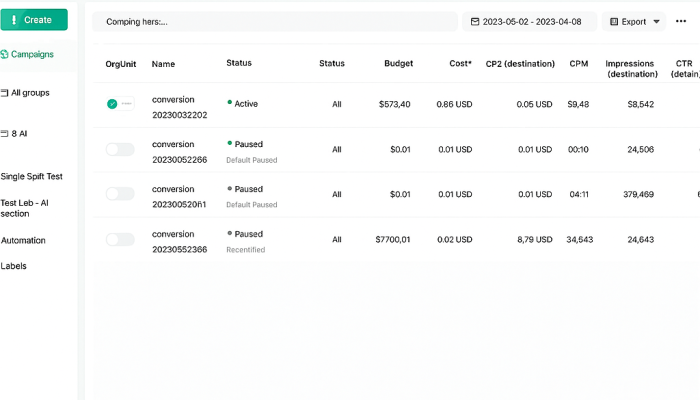Click the Export table icon
Image resolution: width=700 pixels, height=400 pixels.
pos(611,21)
